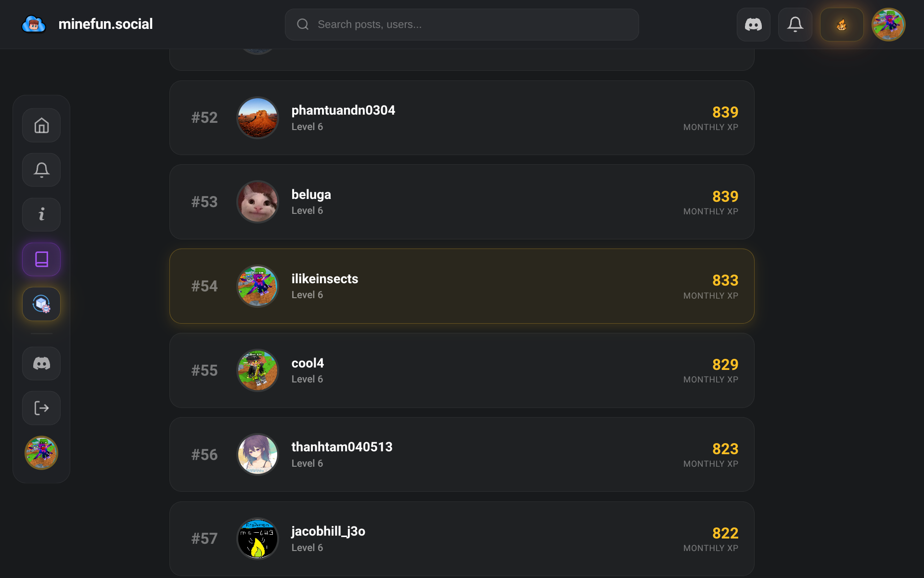Screen dimensions: 924x578
Task: Click the minefun.social cloud logo
Action: coord(34,24)
